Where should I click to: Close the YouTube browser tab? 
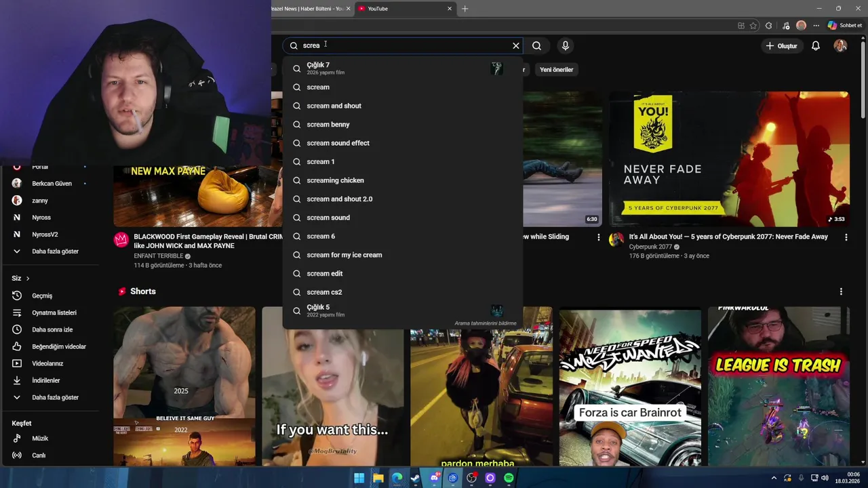tap(449, 9)
